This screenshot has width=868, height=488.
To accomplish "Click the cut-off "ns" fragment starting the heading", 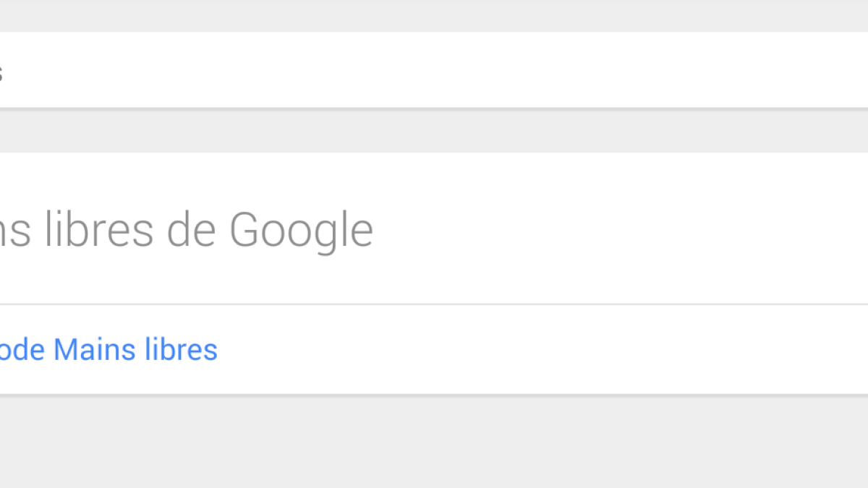I will coord(14,231).
